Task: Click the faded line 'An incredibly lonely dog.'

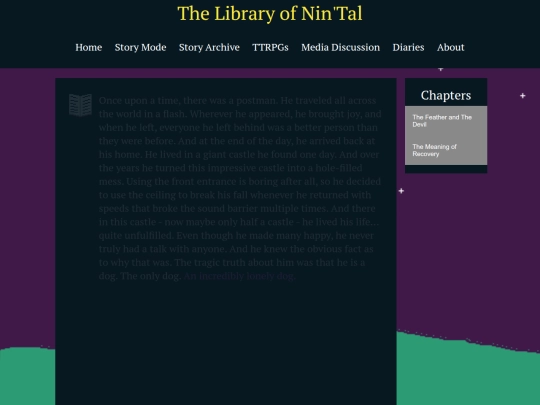Action: [x=240, y=276]
